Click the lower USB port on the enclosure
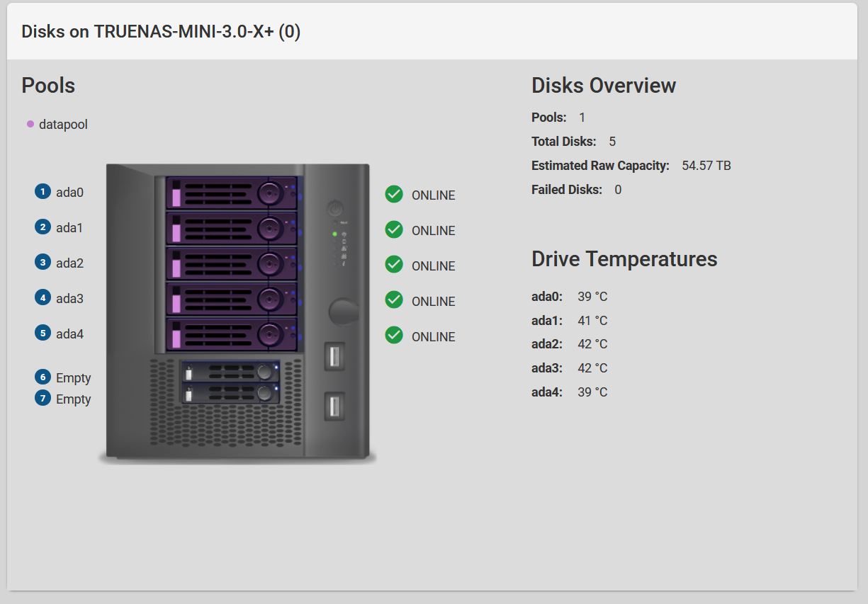 pyautogui.click(x=334, y=406)
